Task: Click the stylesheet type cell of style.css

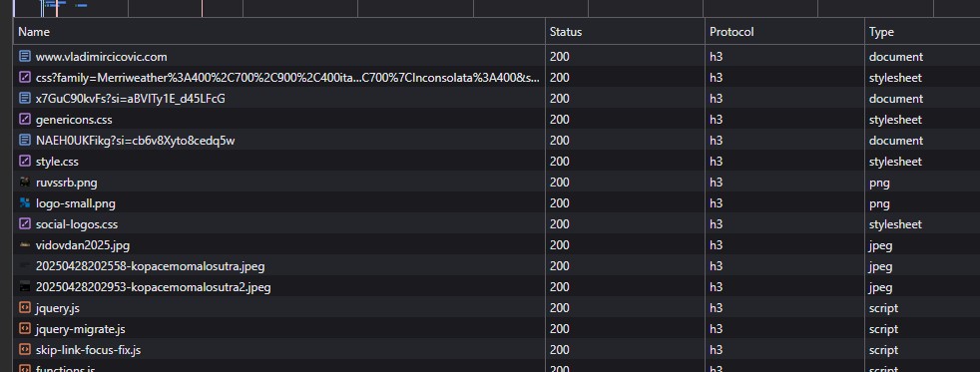Action: pyautogui.click(x=895, y=162)
